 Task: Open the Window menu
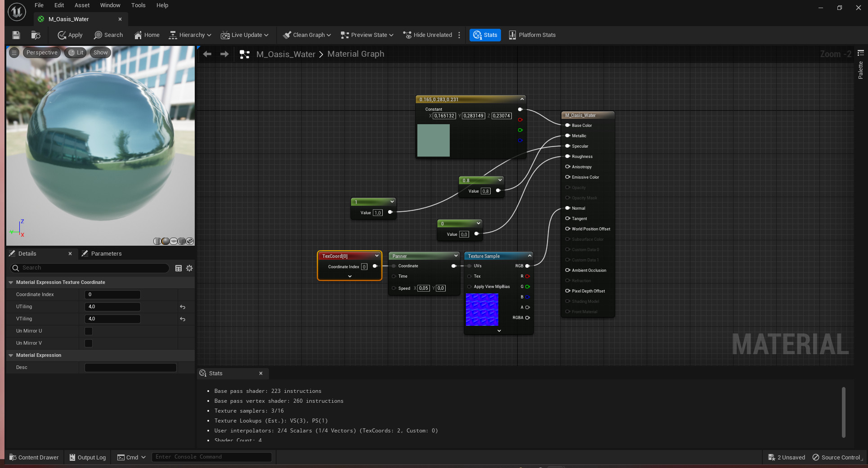click(110, 5)
